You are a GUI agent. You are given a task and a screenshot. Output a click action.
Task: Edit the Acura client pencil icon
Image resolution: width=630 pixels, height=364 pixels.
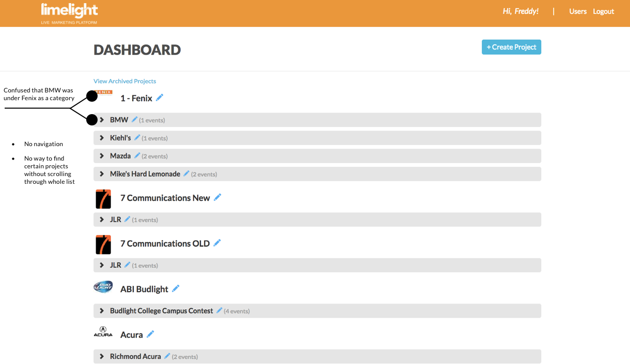click(150, 334)
